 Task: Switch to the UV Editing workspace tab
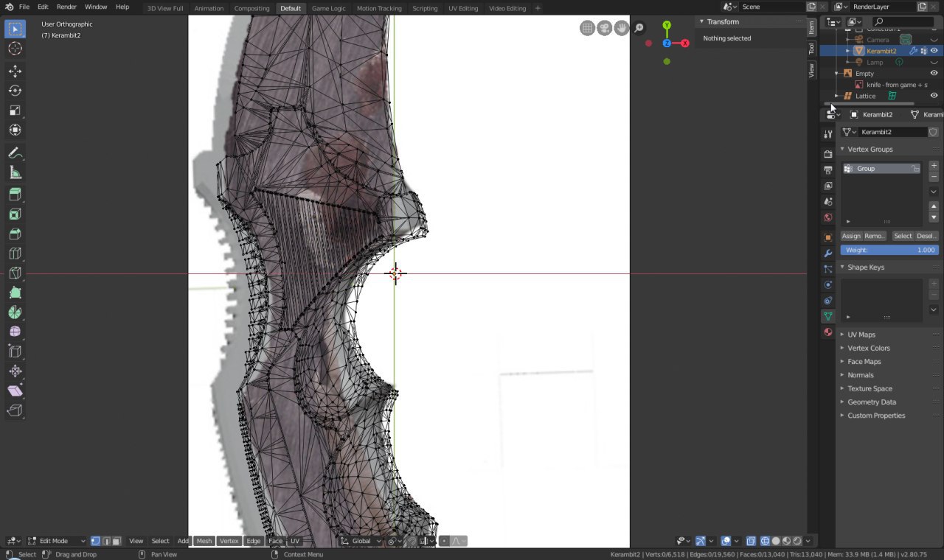click(x=463, y=8)
